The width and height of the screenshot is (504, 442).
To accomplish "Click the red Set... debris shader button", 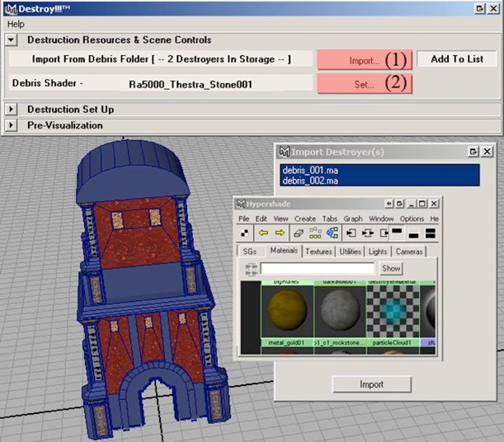I will click(365, 84).
